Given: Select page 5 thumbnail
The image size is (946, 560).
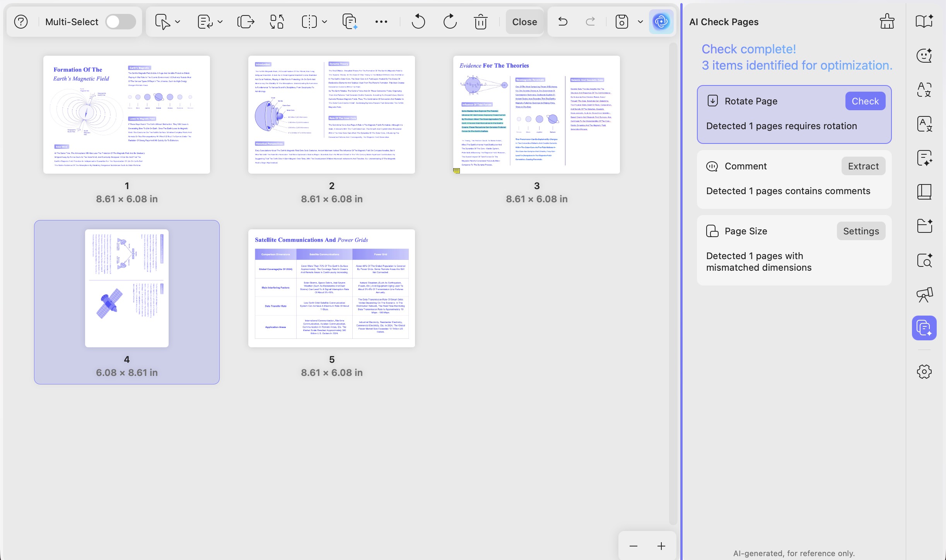Looking at the screenshot, I should (331, 289).
